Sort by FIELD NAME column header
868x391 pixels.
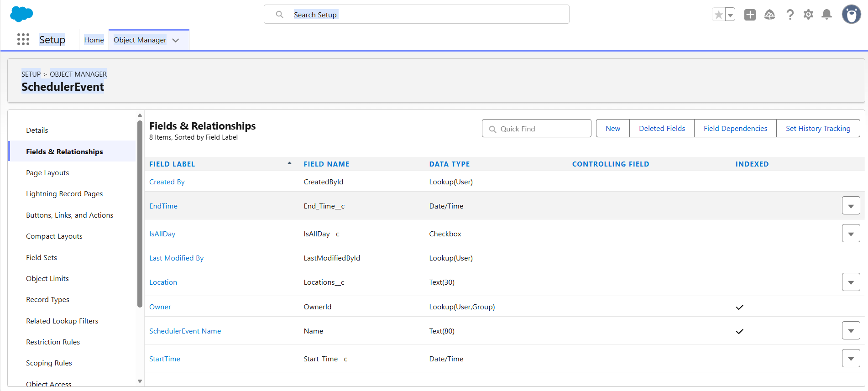click(327, 164)
